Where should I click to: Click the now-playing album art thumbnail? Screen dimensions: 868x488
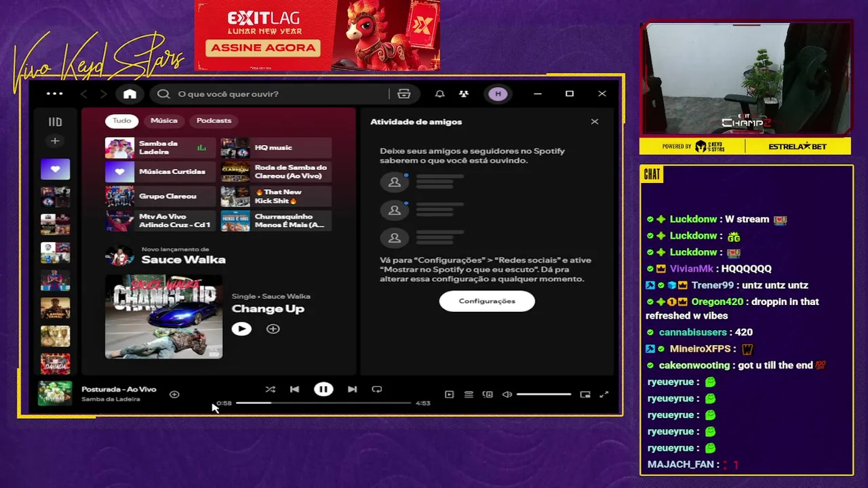pyautogui.click(x=55, y=393)
